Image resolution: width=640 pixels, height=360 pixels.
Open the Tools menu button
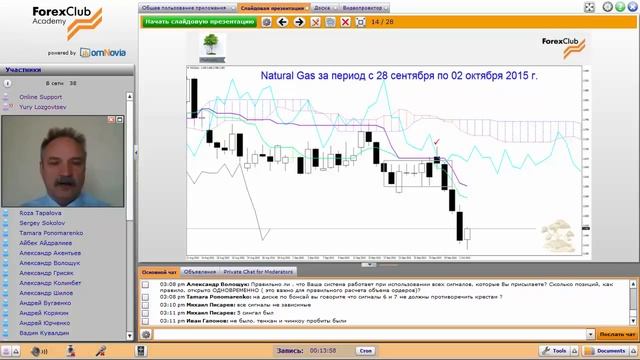554,351
